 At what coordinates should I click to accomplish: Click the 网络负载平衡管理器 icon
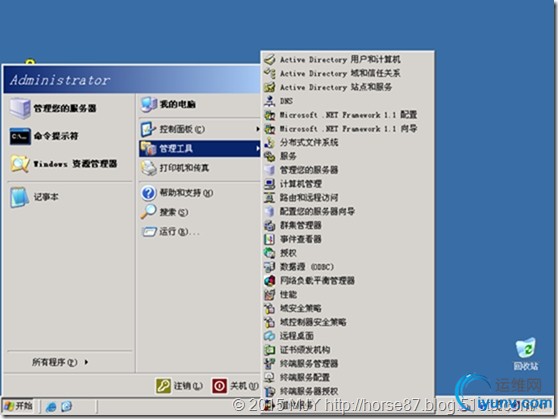[x=270, y=281]
